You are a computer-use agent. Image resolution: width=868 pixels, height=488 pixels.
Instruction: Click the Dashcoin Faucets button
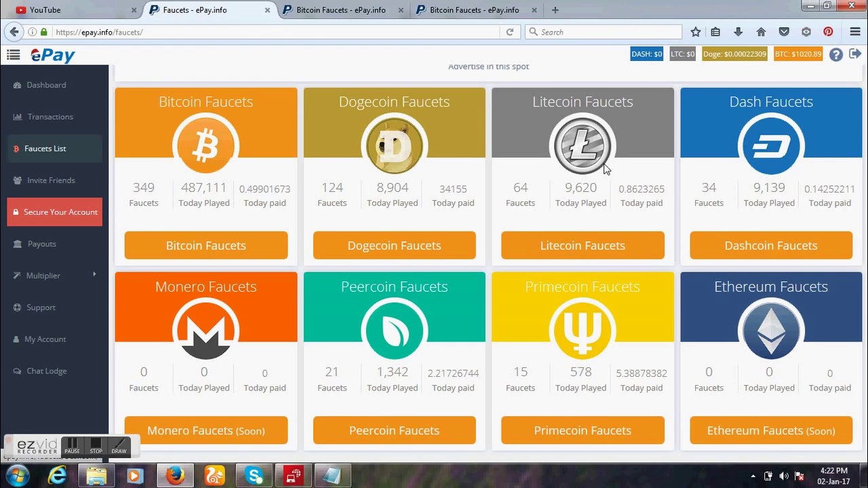771,245
